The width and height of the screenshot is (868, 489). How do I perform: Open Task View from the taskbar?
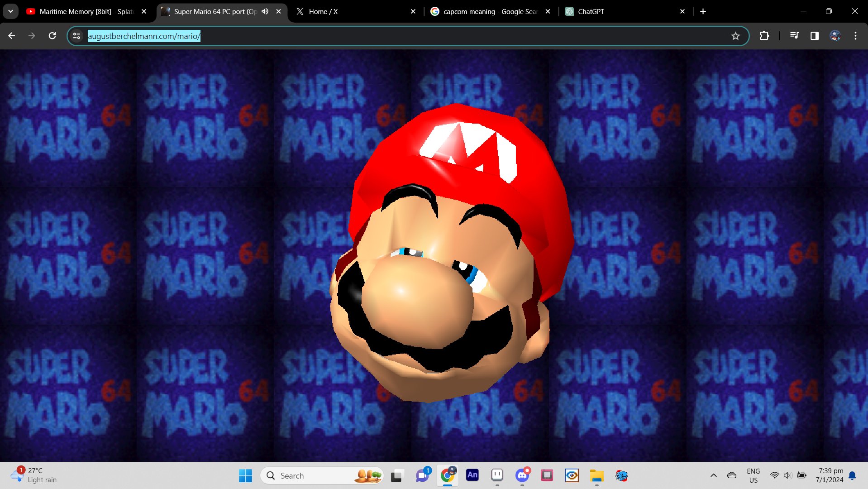point(397,475)
